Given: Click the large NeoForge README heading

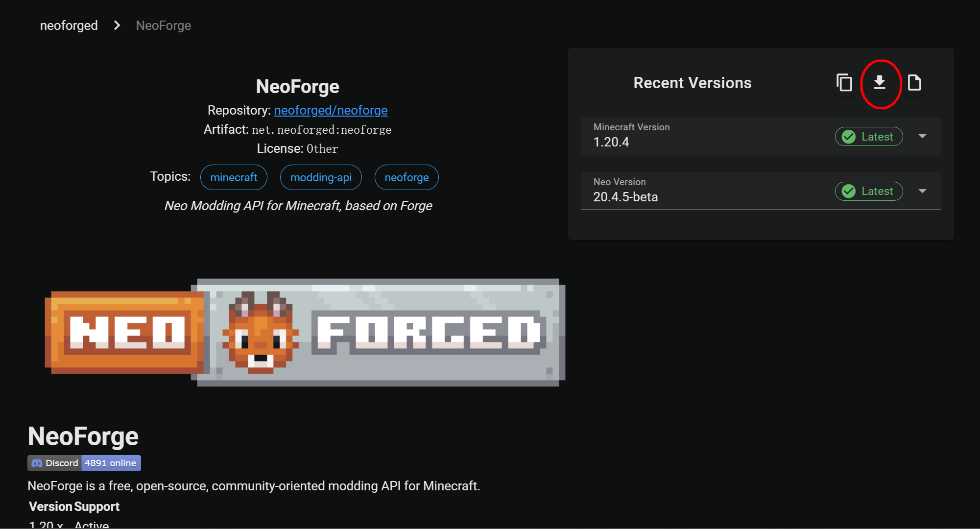Looking at the screenshot, I should click(83, 436).
